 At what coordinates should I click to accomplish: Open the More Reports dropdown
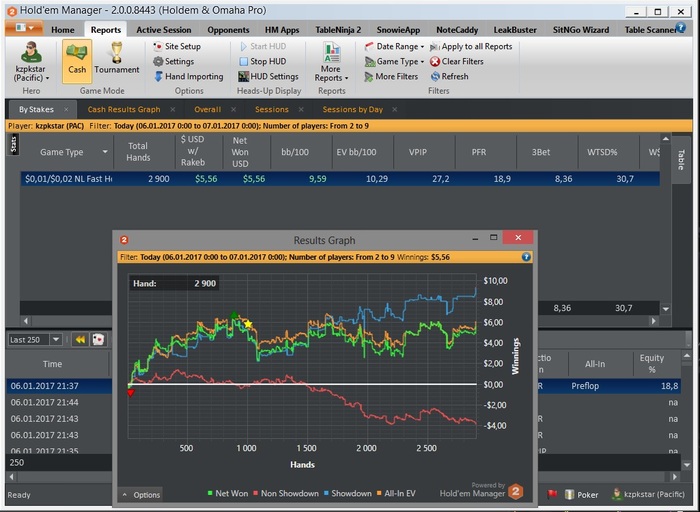pos(331,62)
